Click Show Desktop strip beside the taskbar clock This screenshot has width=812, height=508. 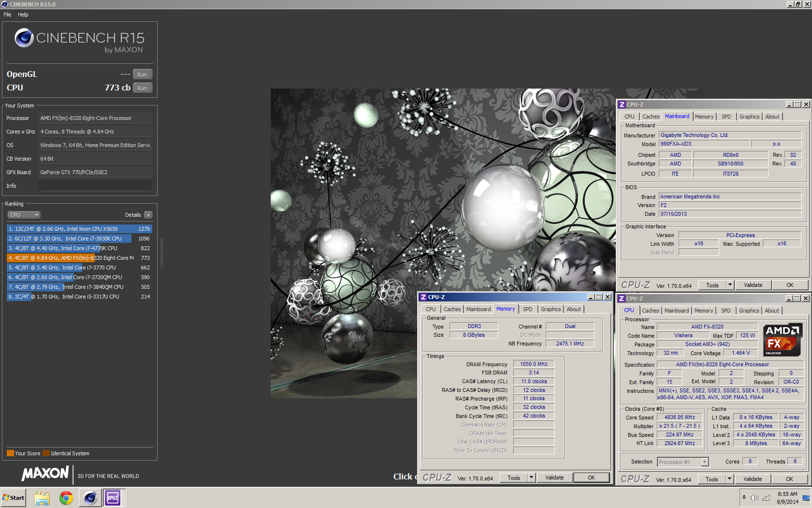coord(806,498)
